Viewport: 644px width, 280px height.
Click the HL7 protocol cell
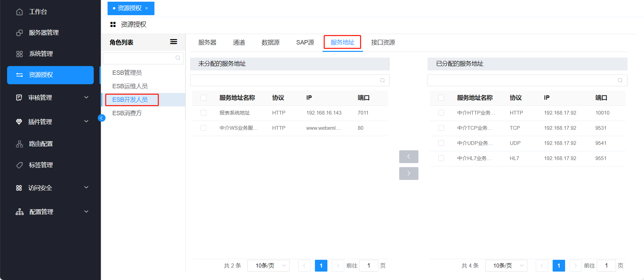(515, 158)
